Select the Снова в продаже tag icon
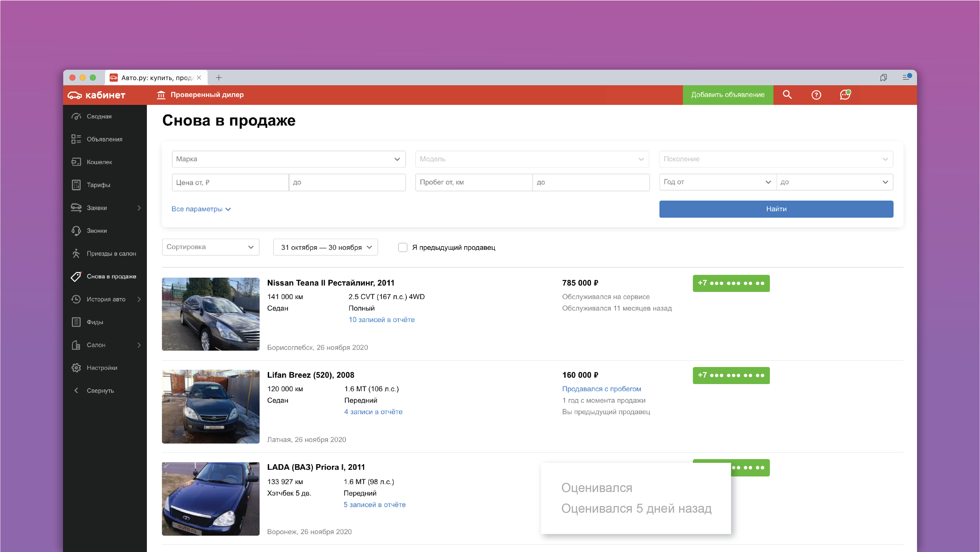The width and height of the screenshot is (980, 552). pyautogui.click(x=76, y=276)
